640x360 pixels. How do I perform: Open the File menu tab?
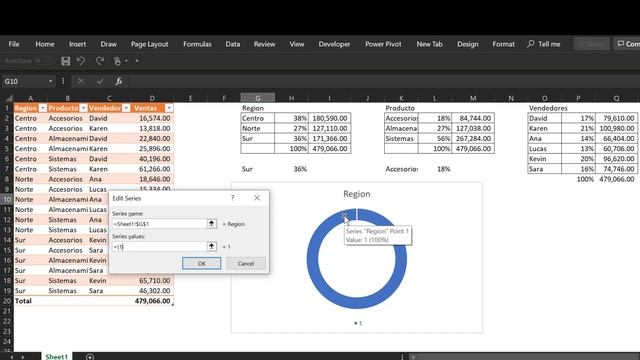tap(14, 44)
